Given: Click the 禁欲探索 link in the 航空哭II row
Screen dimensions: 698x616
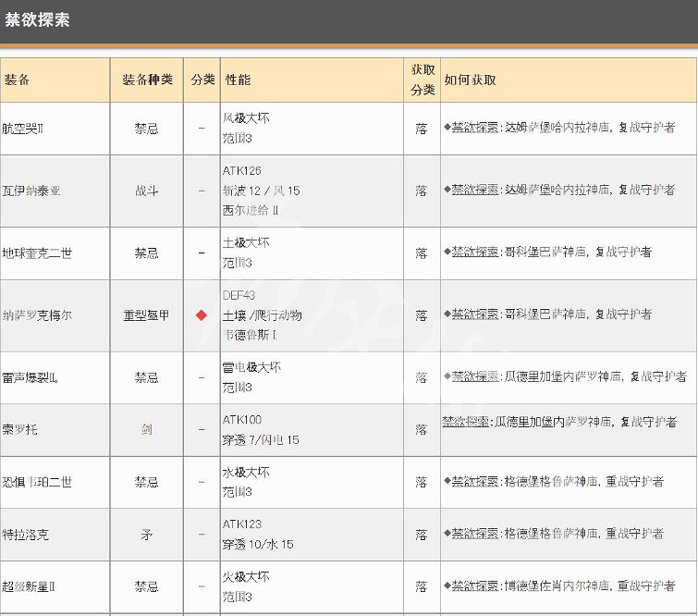Looking at the screenshot, I should 475,128.
